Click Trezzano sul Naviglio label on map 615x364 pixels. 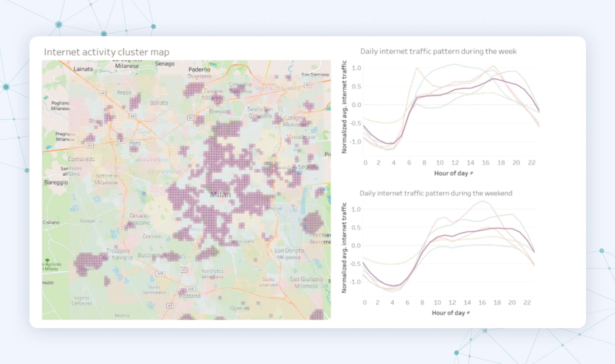[118, 254]
